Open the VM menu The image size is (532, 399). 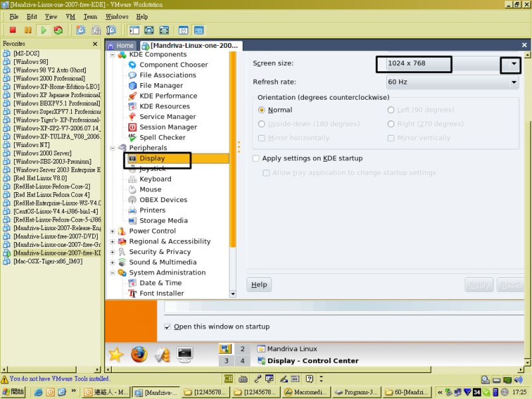(70, 17)
